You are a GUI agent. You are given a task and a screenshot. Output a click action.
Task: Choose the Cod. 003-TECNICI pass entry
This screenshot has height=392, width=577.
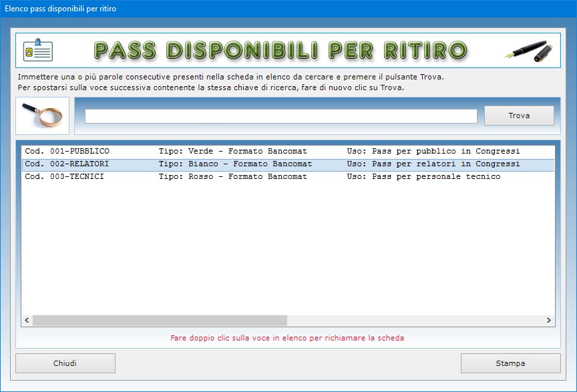point(65,177)
